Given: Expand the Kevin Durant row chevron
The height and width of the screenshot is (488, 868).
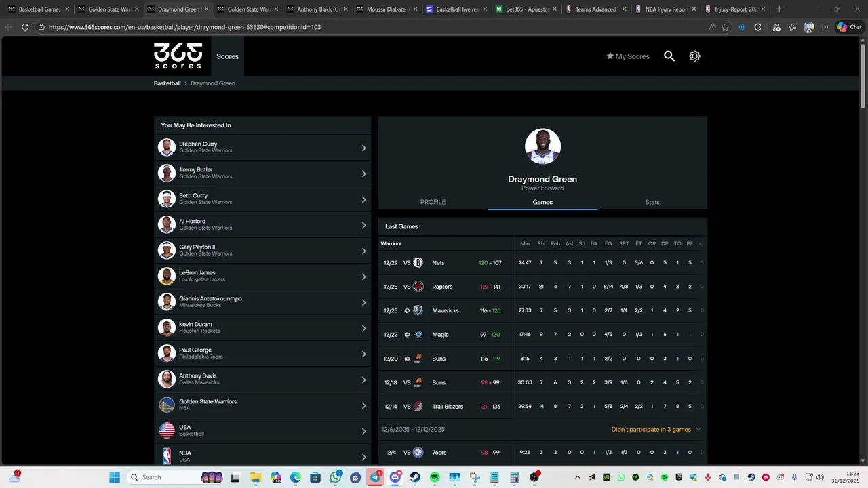Looking at the screenshot, I should 363,328.
